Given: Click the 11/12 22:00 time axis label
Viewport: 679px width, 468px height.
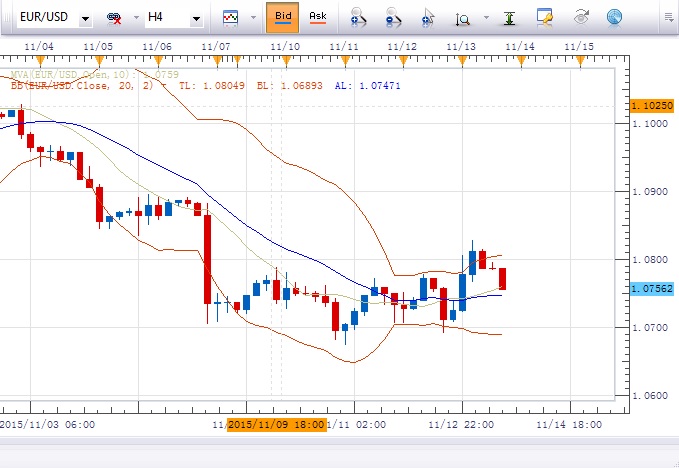Looking at the screenshot, I should point(461,425).
